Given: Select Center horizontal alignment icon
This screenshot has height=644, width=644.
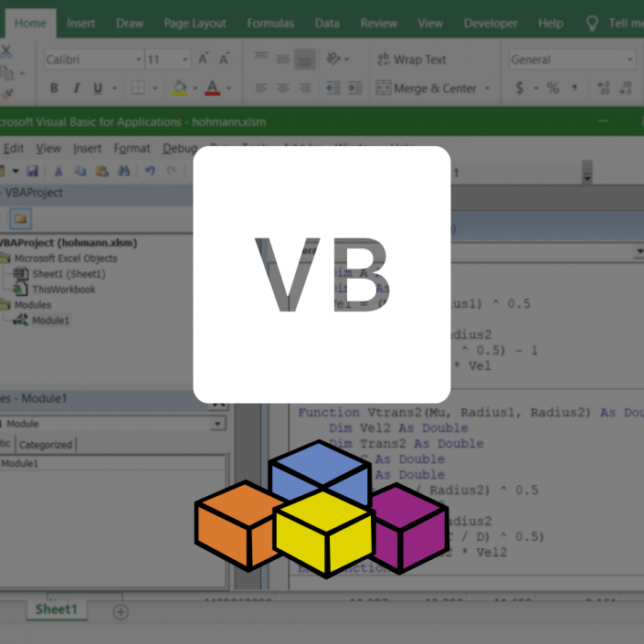Looking at the screenshot, I should 282,88.
